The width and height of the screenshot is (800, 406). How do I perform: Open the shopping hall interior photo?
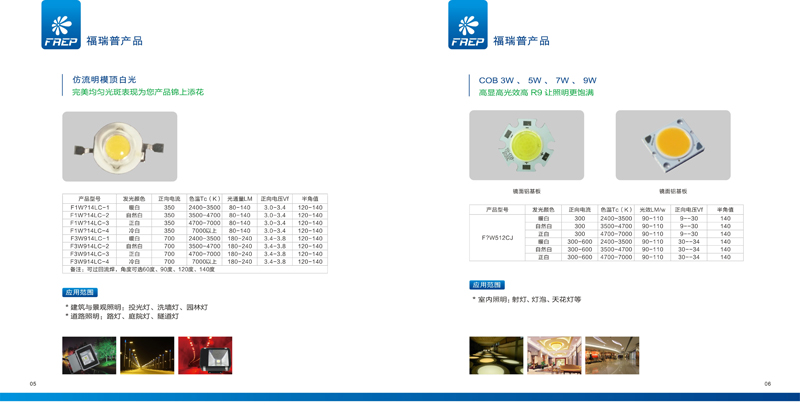click(611, 355)
